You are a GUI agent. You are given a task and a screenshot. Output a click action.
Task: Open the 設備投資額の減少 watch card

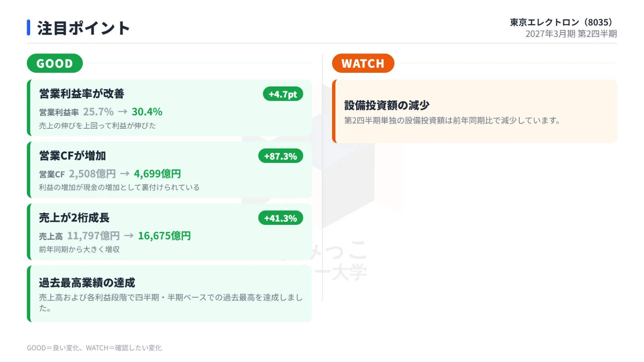point(475,111)
